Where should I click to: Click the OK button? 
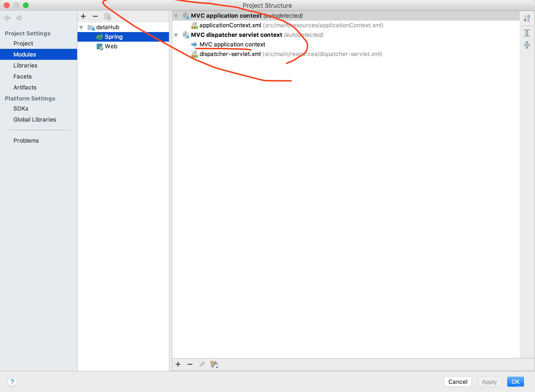click(x=515, y=382)
